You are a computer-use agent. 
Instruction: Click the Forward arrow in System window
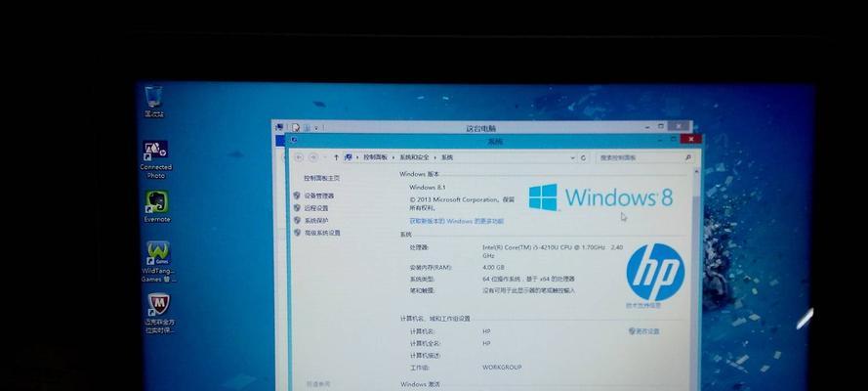(x=313, y=157)
